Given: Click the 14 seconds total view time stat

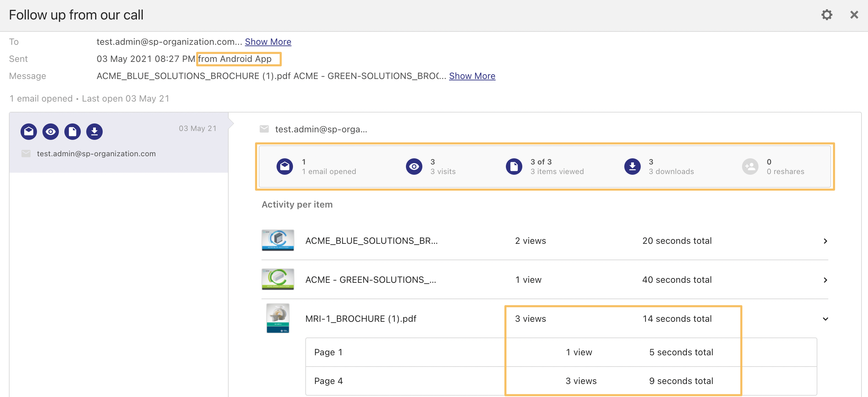Looking at the screenshot, I should [x=677, y=318].
